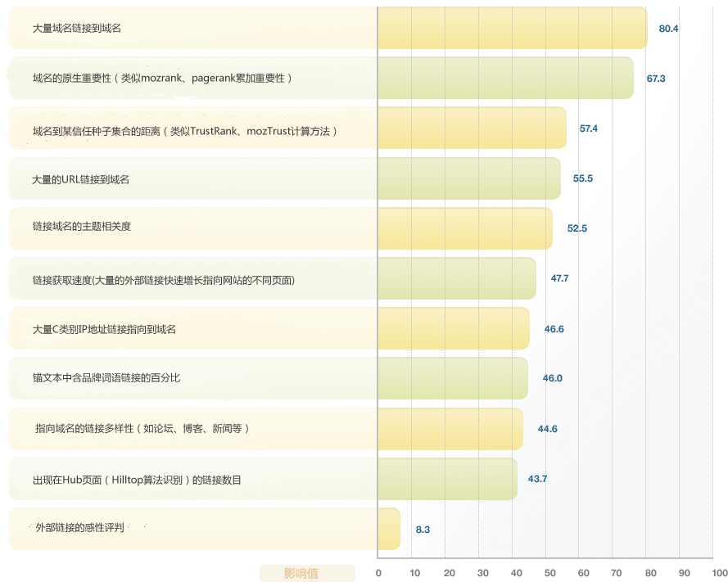Click the value 47.7
Image resolution: width=728 pixels, height=582 pixels.
point(559,278)
